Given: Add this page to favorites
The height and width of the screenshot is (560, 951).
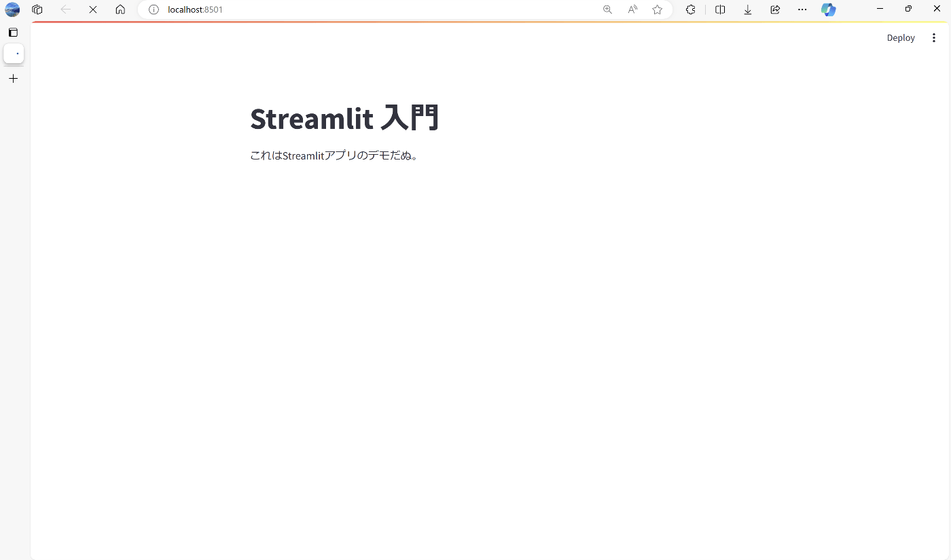Looking at the screenshot, I should (x=657, y=10).
